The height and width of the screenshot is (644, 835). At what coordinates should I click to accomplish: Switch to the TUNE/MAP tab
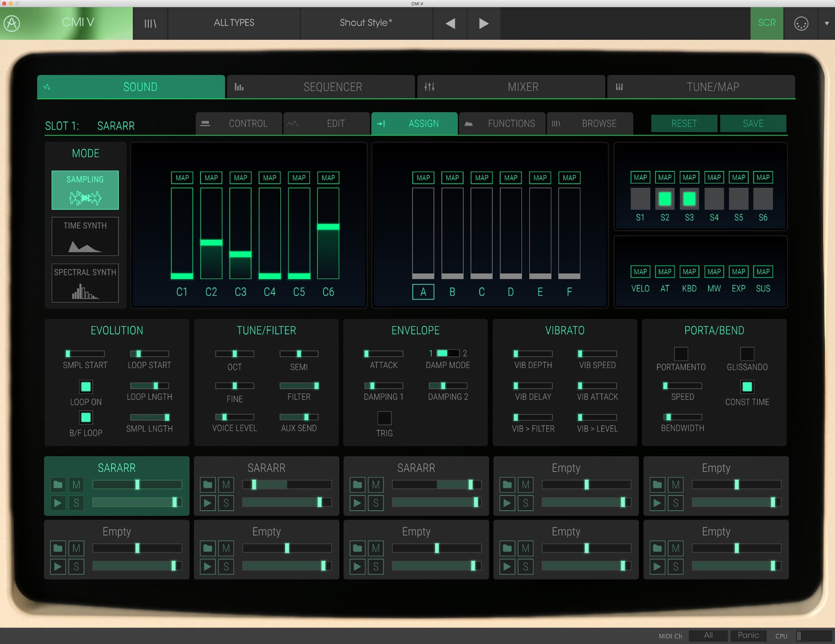click(x=701, y=87)
